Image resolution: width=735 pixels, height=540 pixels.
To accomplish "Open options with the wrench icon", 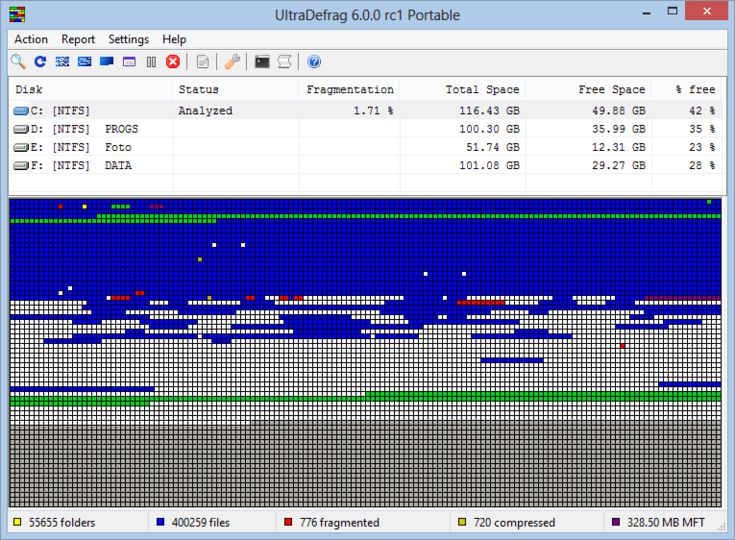I will coord(232,61).
